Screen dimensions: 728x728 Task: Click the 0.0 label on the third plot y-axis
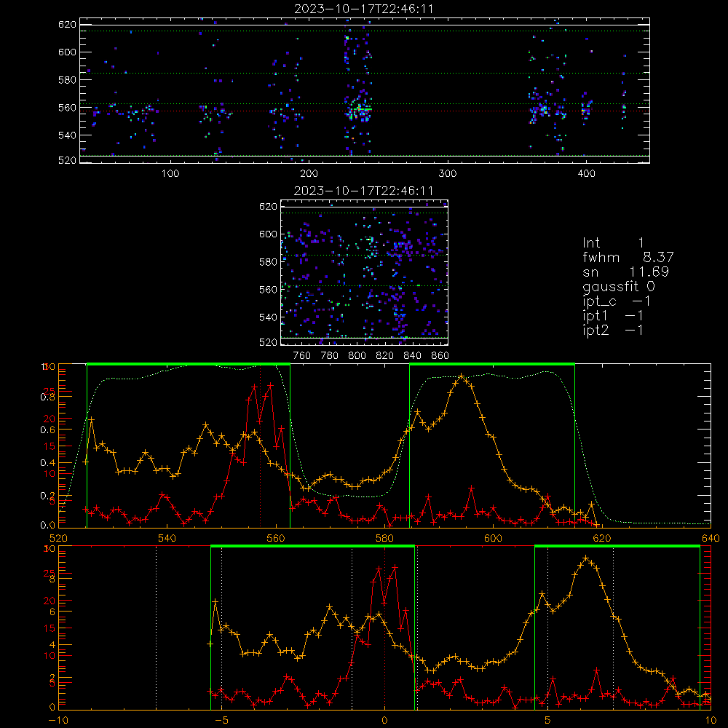[47, 525]
